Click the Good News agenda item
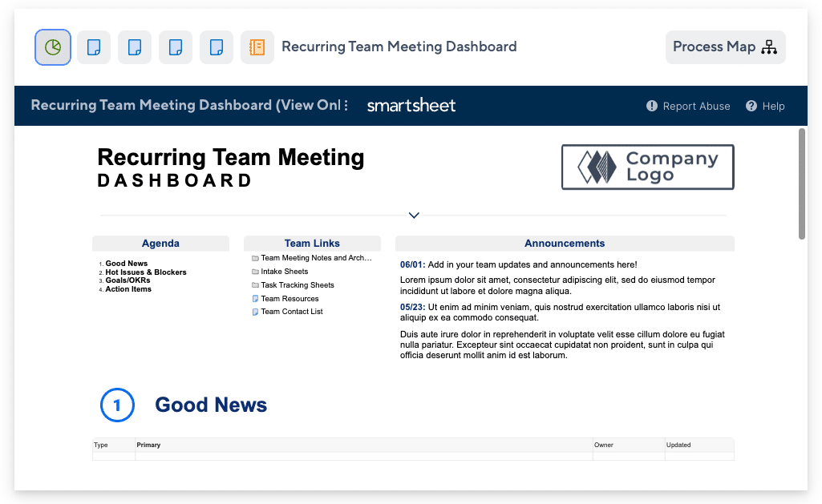Viewport: 822px width, 504px height. pos(127,264)
